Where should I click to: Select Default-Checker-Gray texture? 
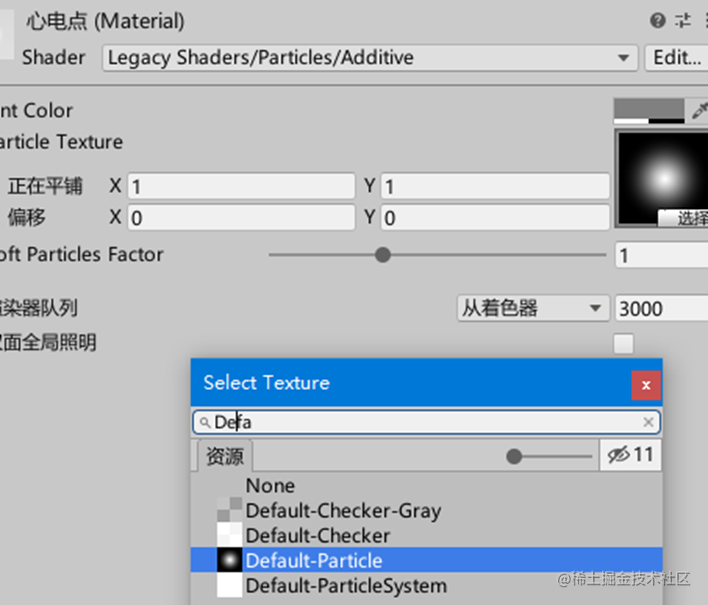tap(427, 511)
